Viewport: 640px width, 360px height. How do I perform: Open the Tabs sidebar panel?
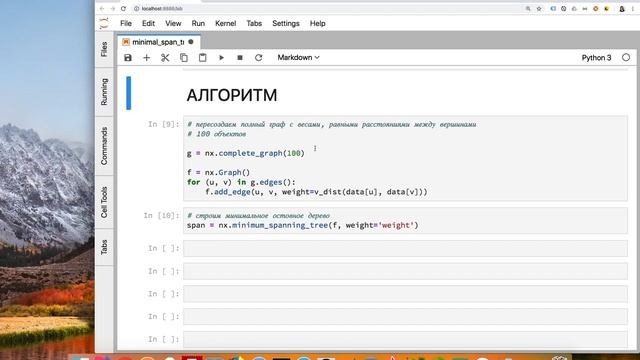tap(104, 247)
